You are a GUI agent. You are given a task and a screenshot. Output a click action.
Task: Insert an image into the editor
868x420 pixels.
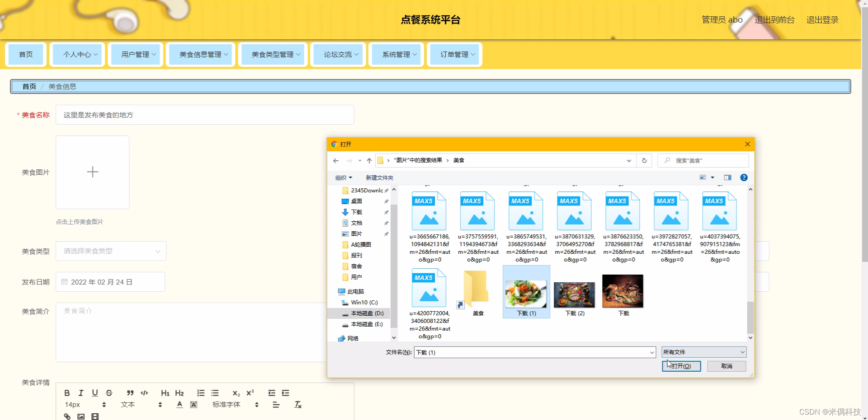81,416
